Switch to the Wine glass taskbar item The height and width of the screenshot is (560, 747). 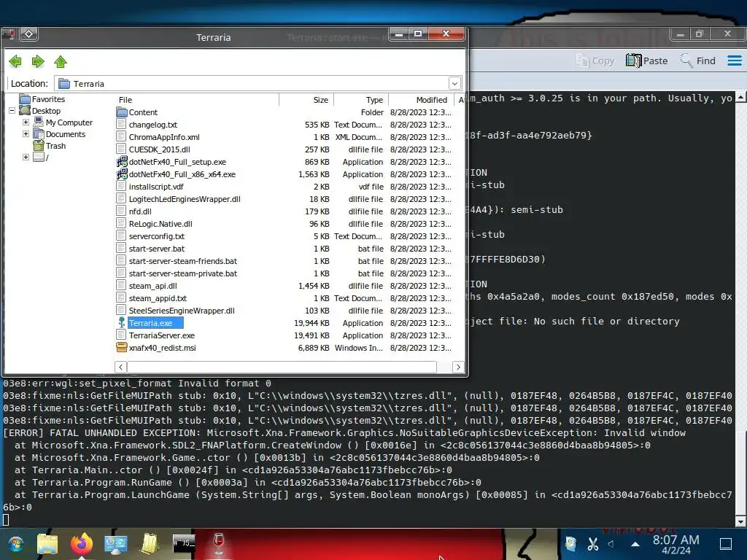click(218, 543)
